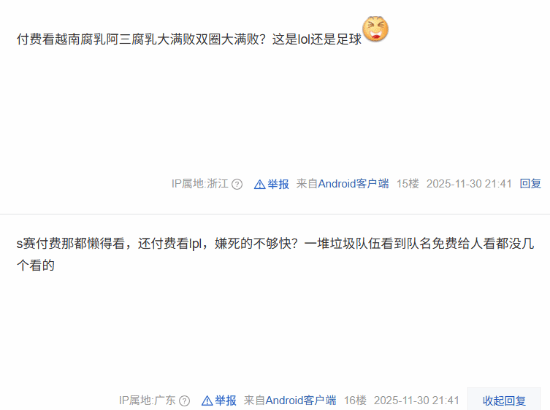Image resolution: width=550 pixels, height=410 pixels.
Task: Select the 16楼 floor label
Action: 355,400
